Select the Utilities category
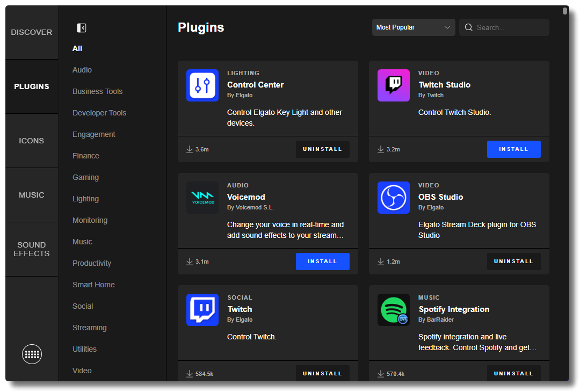The height and width of the screenshot is (392, 580). 85,349
